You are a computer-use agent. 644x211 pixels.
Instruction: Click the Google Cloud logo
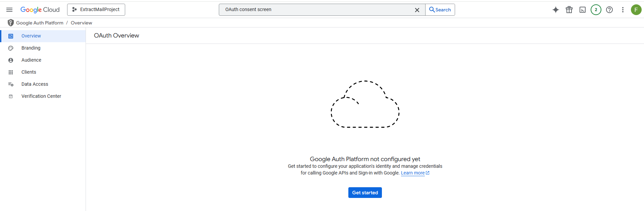coord(40,10)
